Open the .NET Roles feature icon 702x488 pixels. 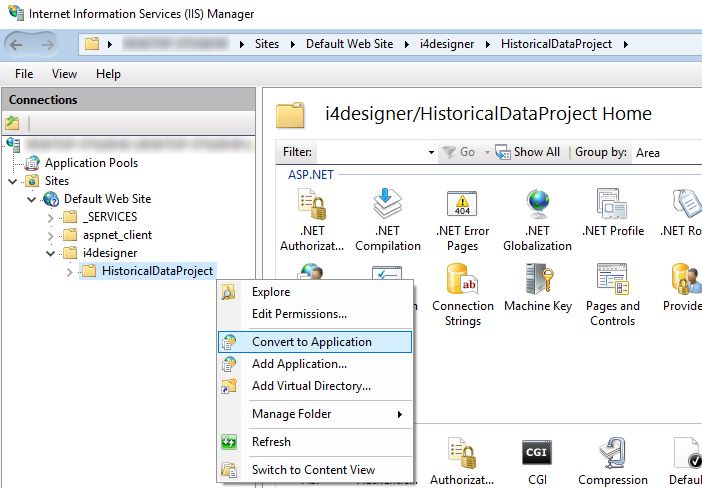click(687, 204)
